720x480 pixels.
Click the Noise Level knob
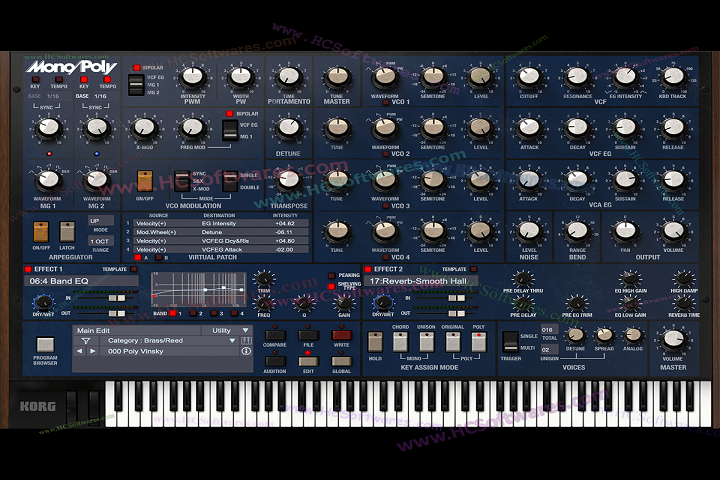[529, 232]
